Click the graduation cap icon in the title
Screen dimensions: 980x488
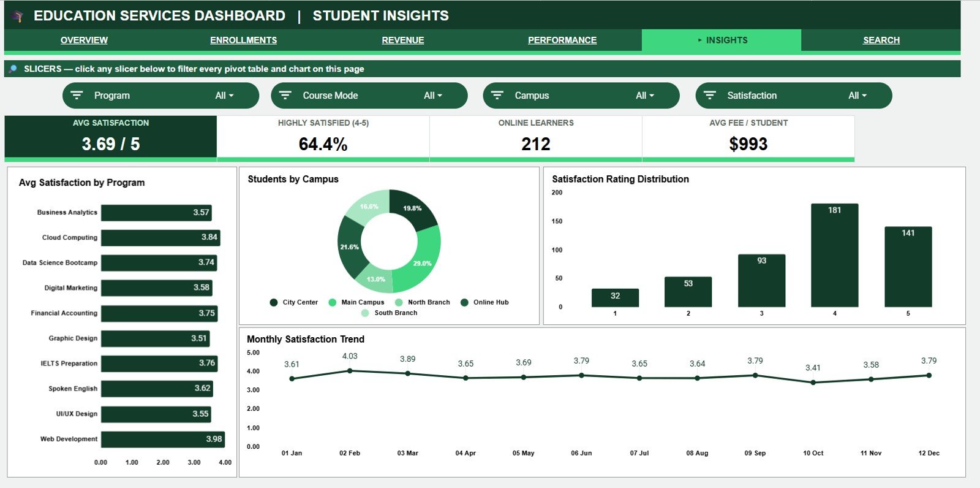click(x=18, y=17)
